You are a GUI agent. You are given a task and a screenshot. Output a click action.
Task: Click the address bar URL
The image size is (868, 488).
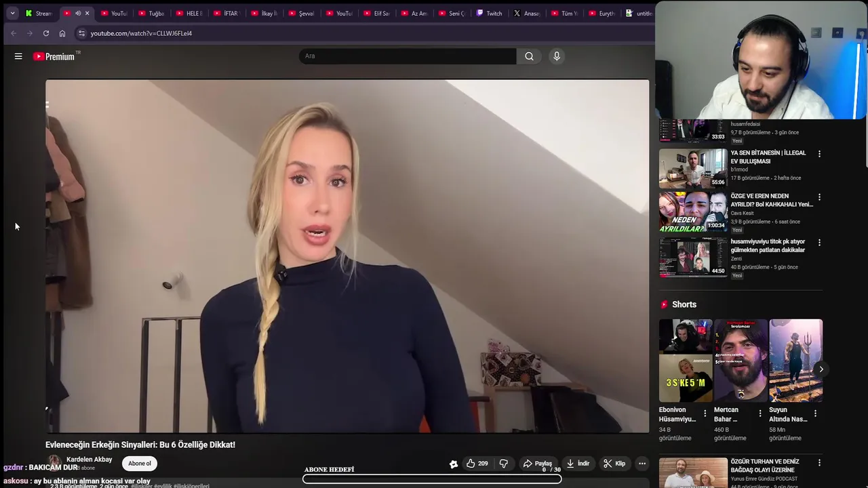click(x=141, y=33)
